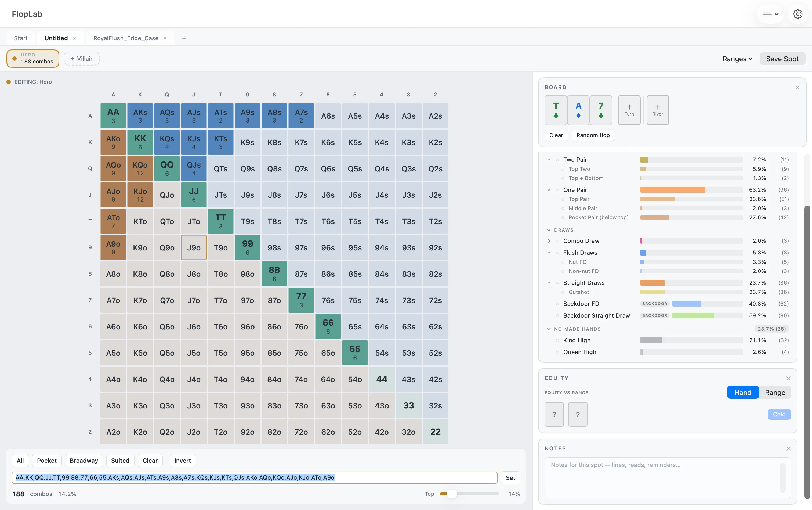Add a River card

(x=657, y=110)
